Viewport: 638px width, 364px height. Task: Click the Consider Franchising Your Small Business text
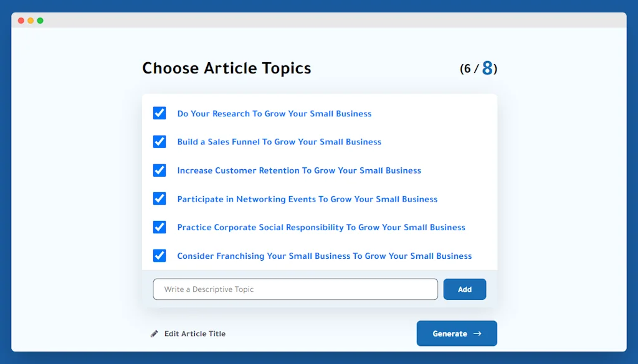pos(324,256)
